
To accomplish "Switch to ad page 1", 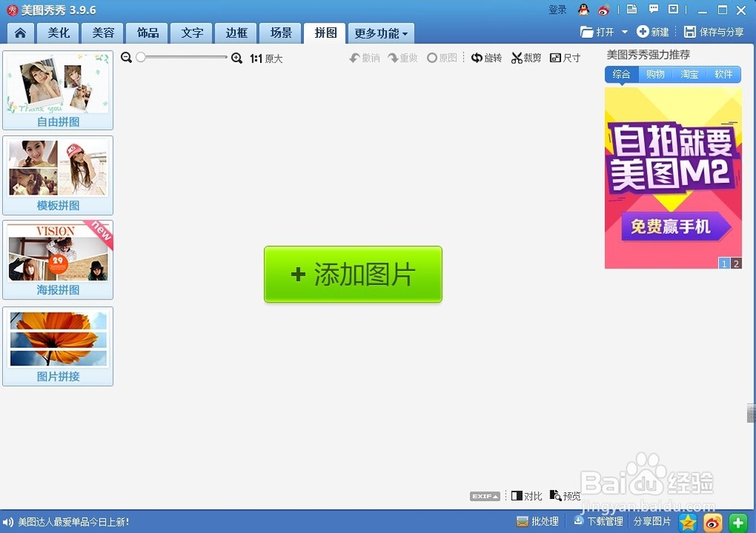I will click(x=724, y=263).
